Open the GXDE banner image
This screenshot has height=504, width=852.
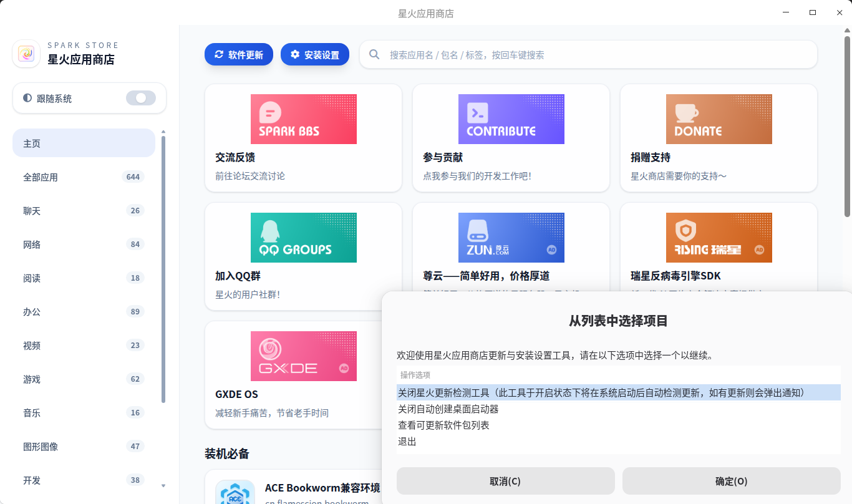point(304,356)
